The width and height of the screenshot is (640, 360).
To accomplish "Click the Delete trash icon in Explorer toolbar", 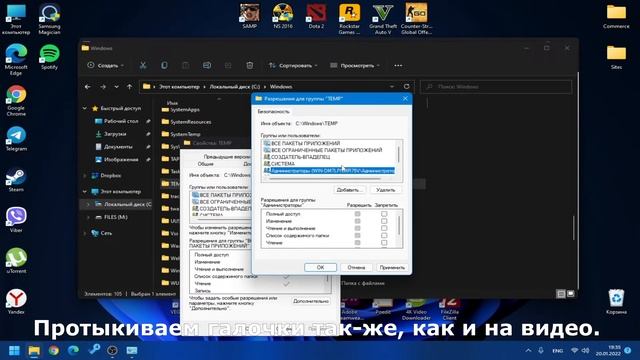I will pos(250,65).
